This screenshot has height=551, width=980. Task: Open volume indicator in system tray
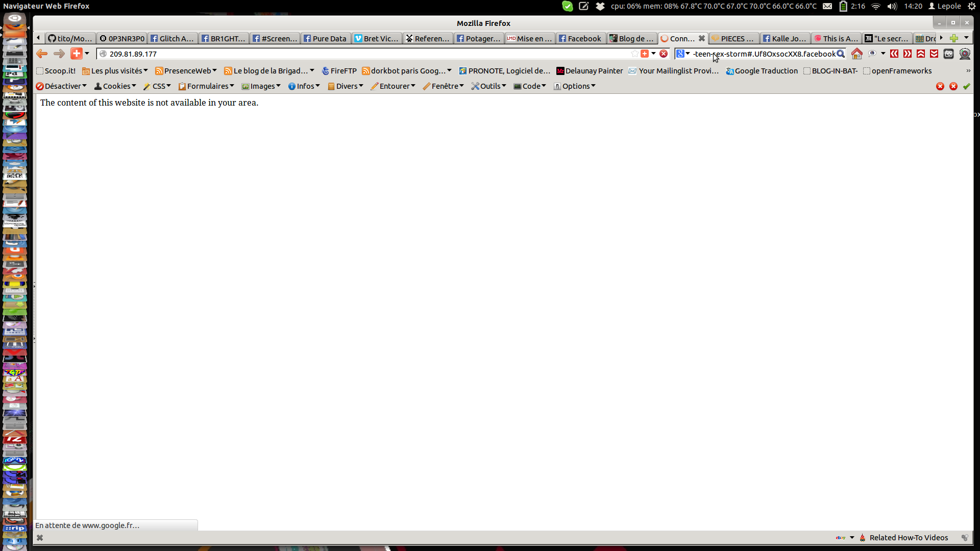tap(892, 6)
